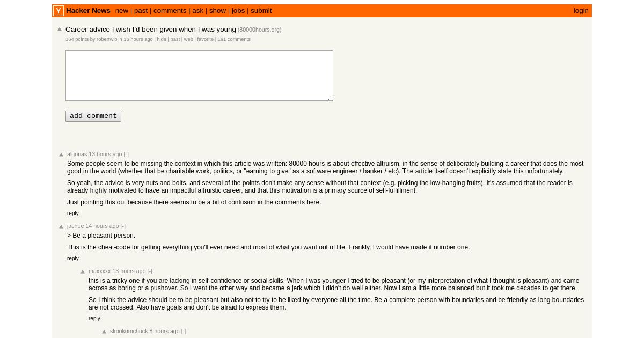Image resolution: width=644 pixels, height=338 pixels.
Task: Upvote maxxxxx's comment
Action: tap(83, 271)
